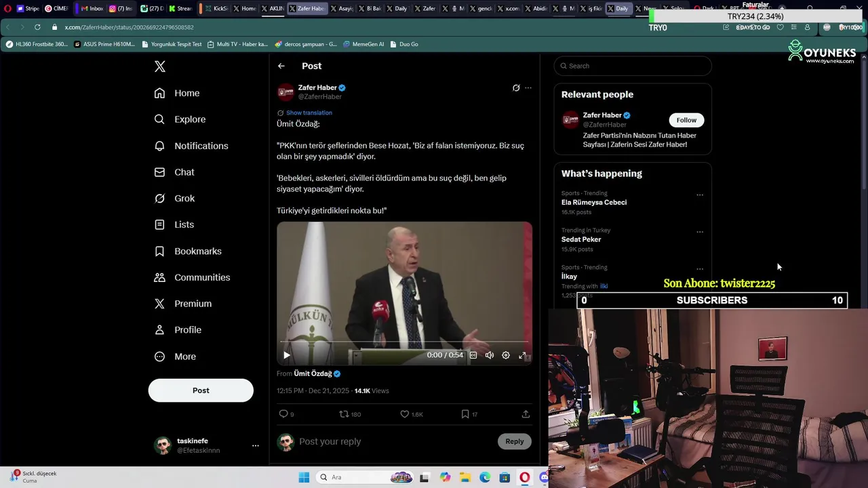Go back using the Post arrow
Screen dimensions: 868x488
(x=281, y=66)
